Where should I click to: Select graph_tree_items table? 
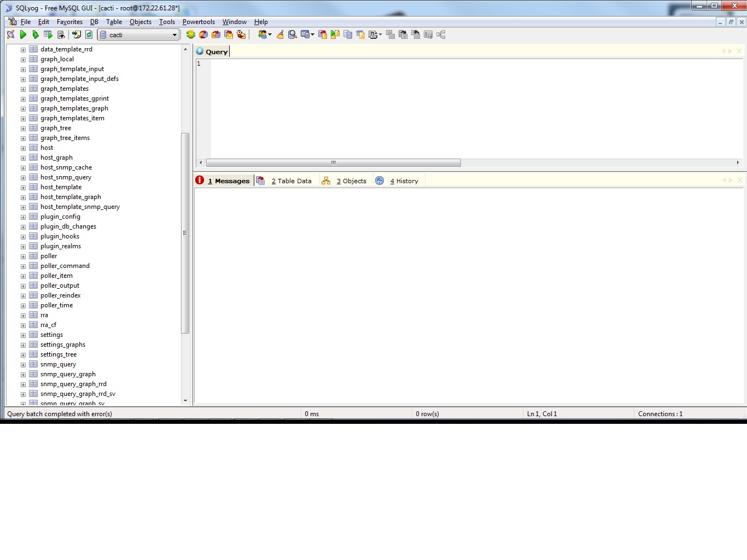click(x=65, y=138)
